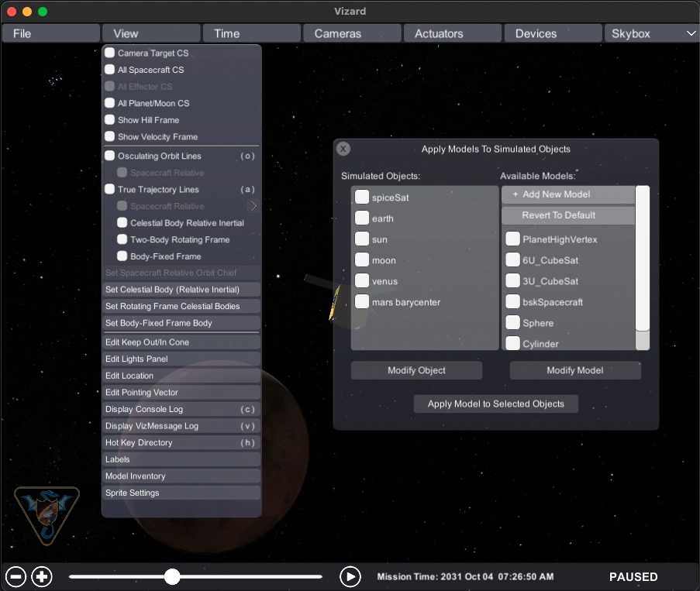This screenshot has width=700, height=591.
Task: Click the plus speed icon
Action: tap(42, 576)
